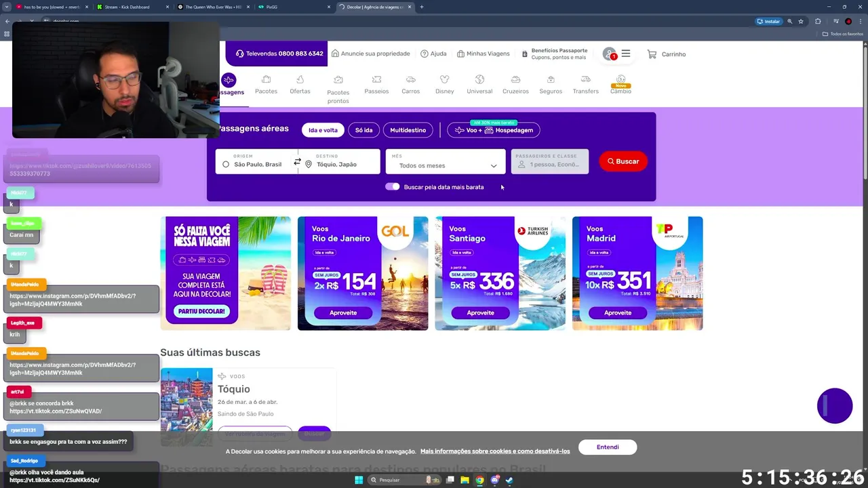Open Steam from the taskbar

509,480
